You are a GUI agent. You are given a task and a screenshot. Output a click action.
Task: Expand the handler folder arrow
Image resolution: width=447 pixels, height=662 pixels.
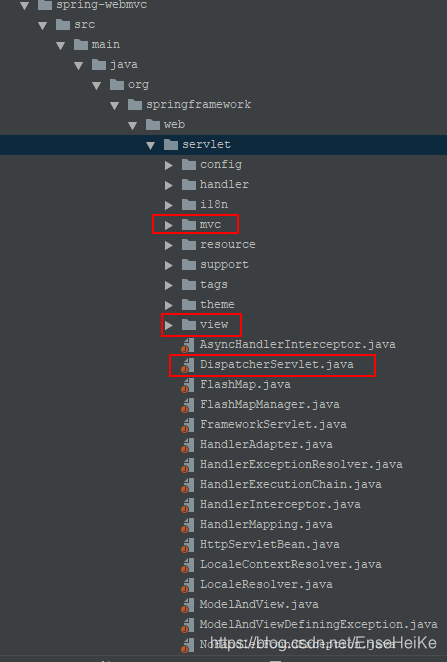coord(169,185)
